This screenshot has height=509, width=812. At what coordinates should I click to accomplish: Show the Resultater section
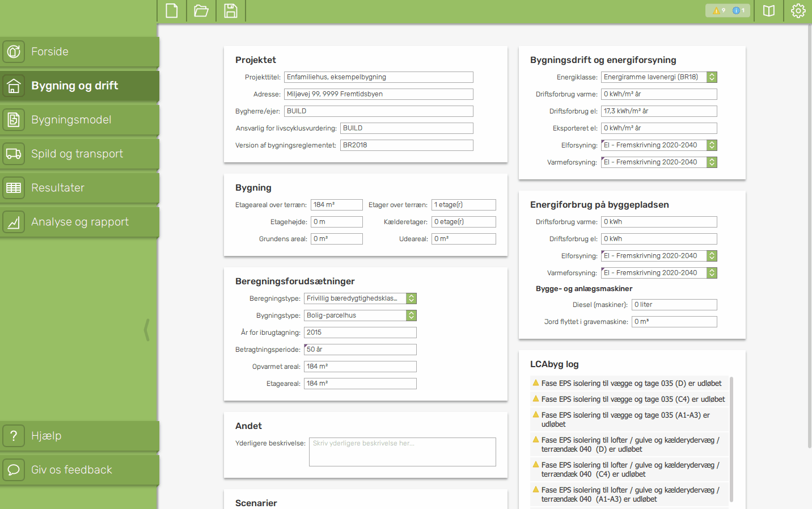pyautogui.click(x=79, y=188)
